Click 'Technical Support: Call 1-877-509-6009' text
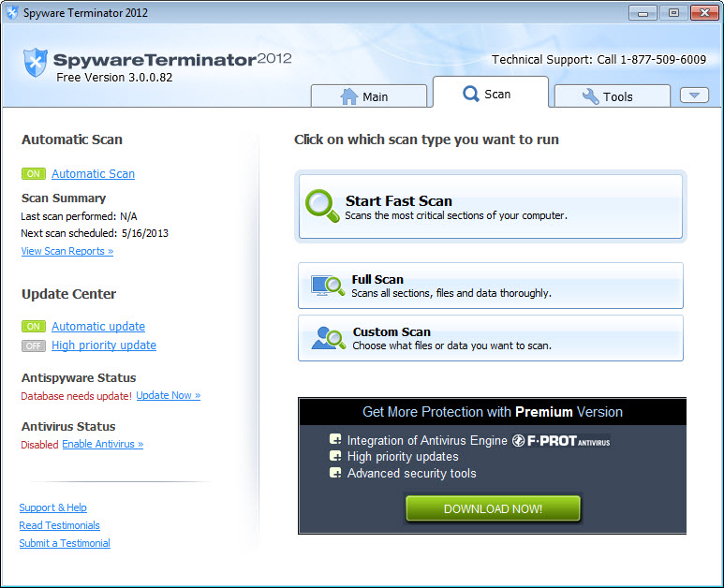Viewport: 724px width, 588px height. pos(598,60)
